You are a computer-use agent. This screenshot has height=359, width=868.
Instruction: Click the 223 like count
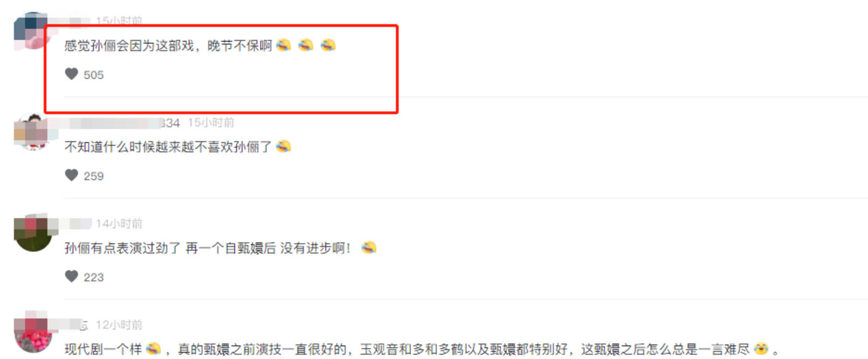[93, 278]
